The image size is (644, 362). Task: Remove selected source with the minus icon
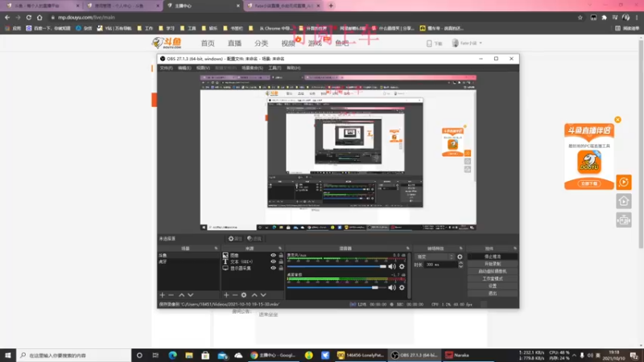pos(235,295)
